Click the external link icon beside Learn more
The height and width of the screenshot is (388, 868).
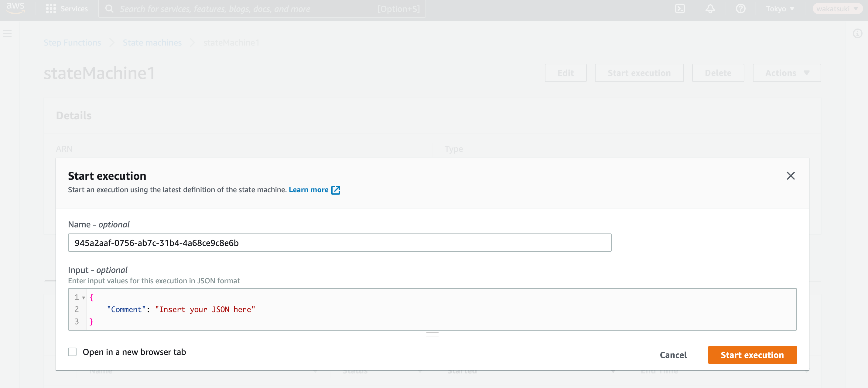336,190
